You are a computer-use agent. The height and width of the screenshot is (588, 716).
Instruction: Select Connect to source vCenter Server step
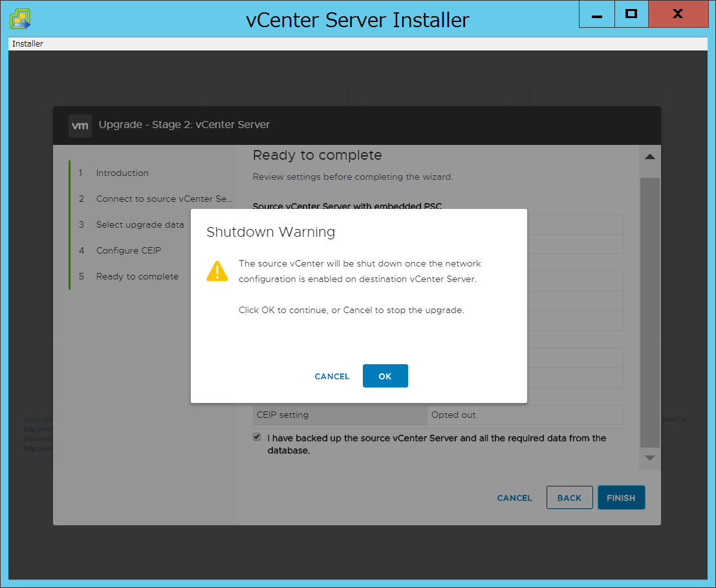(164, 199)
